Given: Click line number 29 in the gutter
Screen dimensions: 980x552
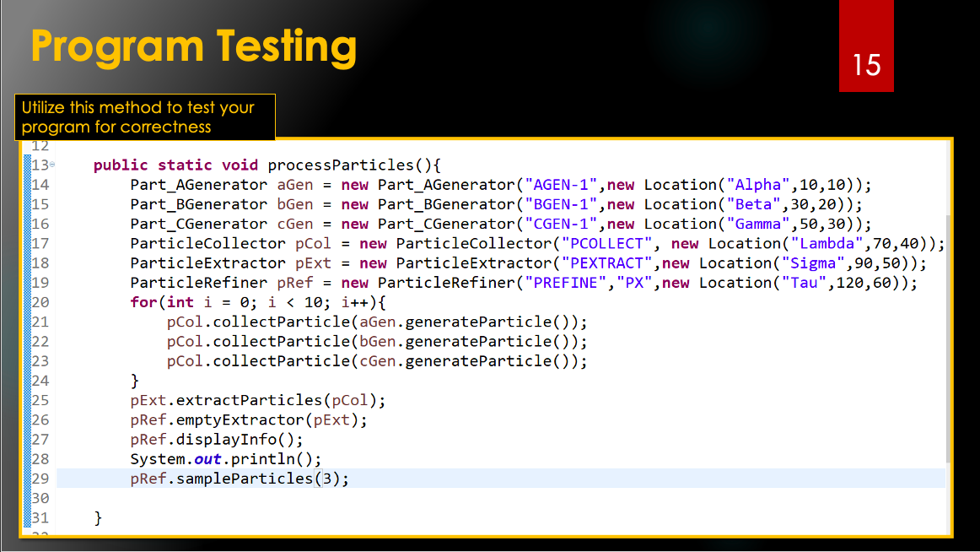Looking at the screenshot, I should pyautogui.click(x=39, y=478).
